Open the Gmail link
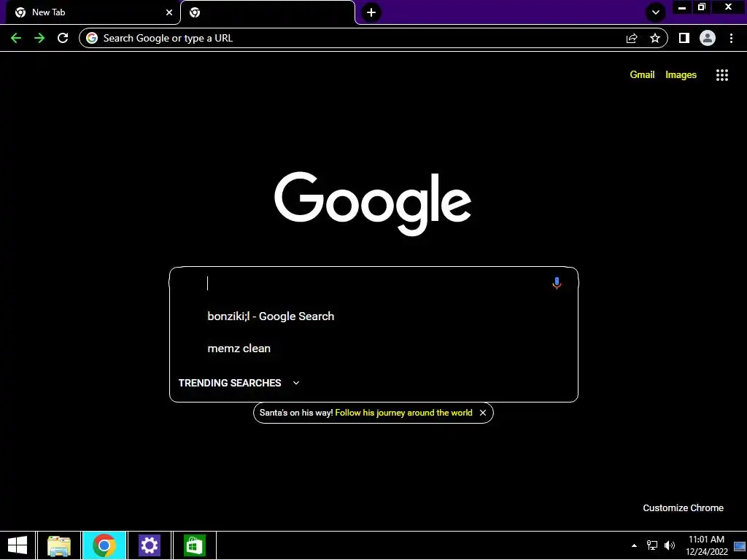This screenshot has width=747, height=560. point(642,75)
